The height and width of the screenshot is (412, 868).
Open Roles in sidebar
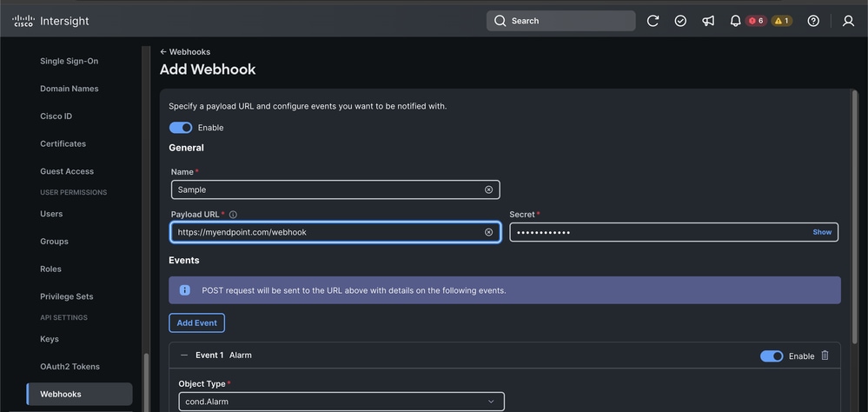[51, 269]
